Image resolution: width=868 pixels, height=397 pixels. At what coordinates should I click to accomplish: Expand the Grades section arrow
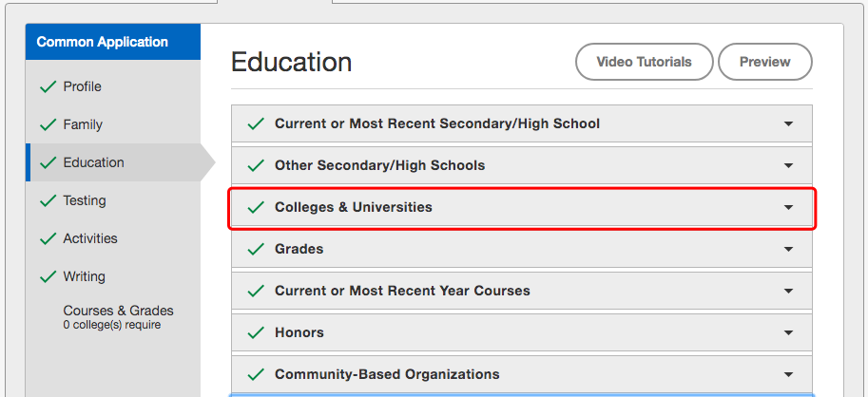click(x=789, y=250)
